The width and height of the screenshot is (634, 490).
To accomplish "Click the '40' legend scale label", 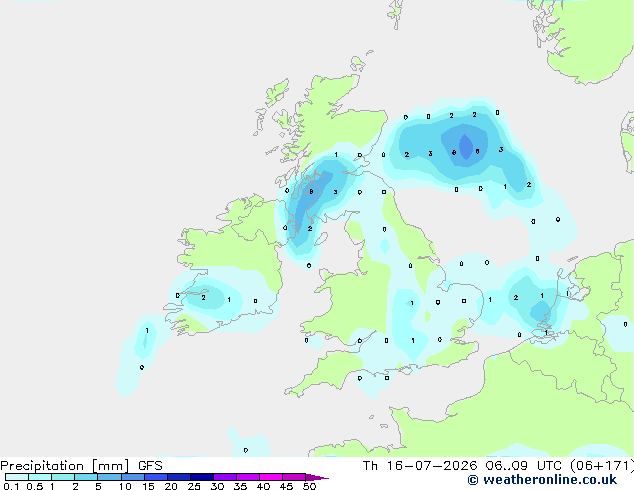I will coord(263,486).
